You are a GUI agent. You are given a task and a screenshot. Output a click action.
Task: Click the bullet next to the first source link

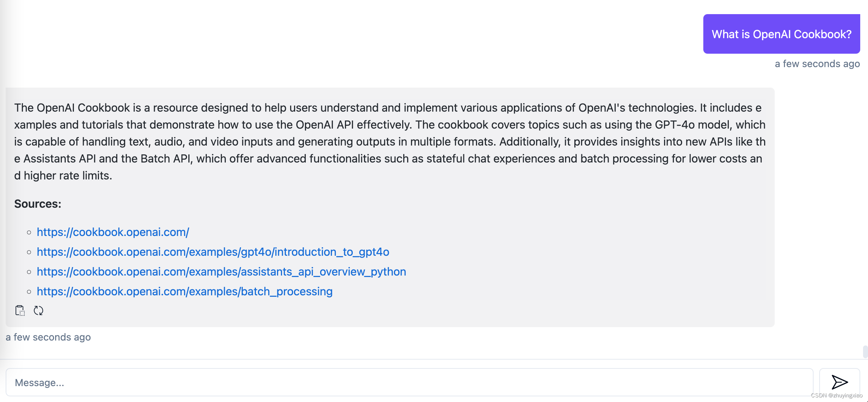pos(29,232)
